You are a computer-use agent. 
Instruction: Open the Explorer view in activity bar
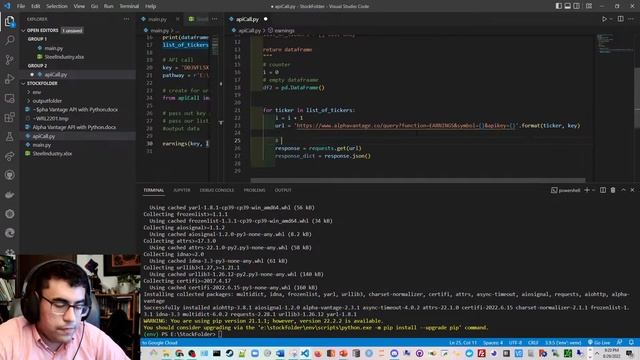point(9,21)
